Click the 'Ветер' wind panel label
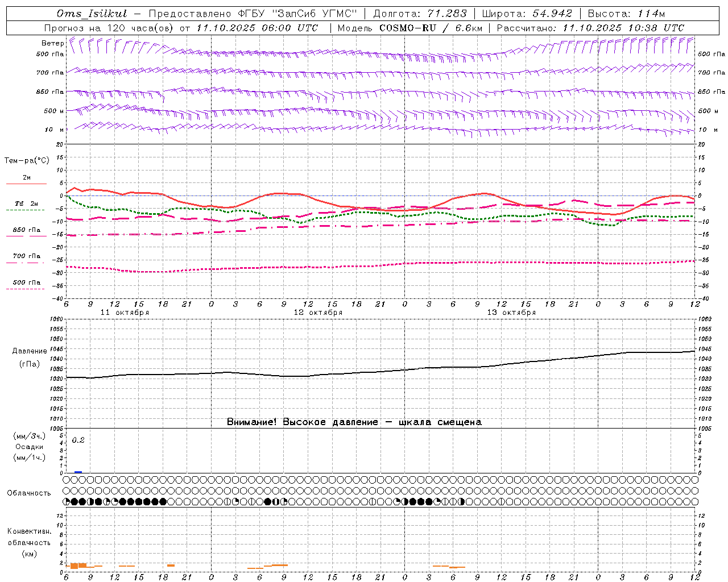Viewport: 728px width, 582px height. click(53, 43)
